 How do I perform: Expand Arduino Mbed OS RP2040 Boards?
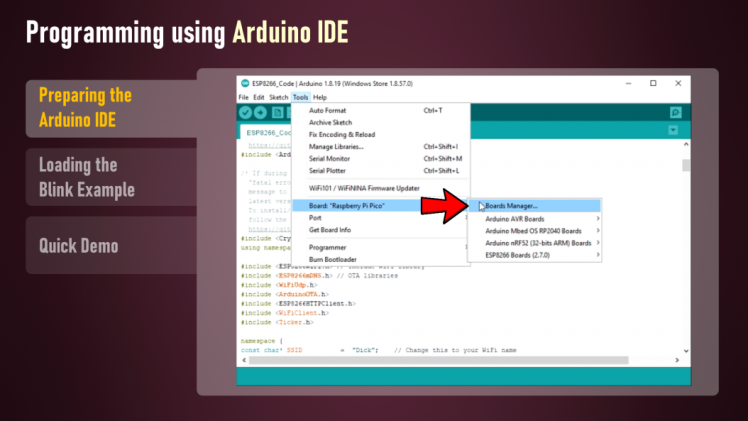tap(534, 231)
